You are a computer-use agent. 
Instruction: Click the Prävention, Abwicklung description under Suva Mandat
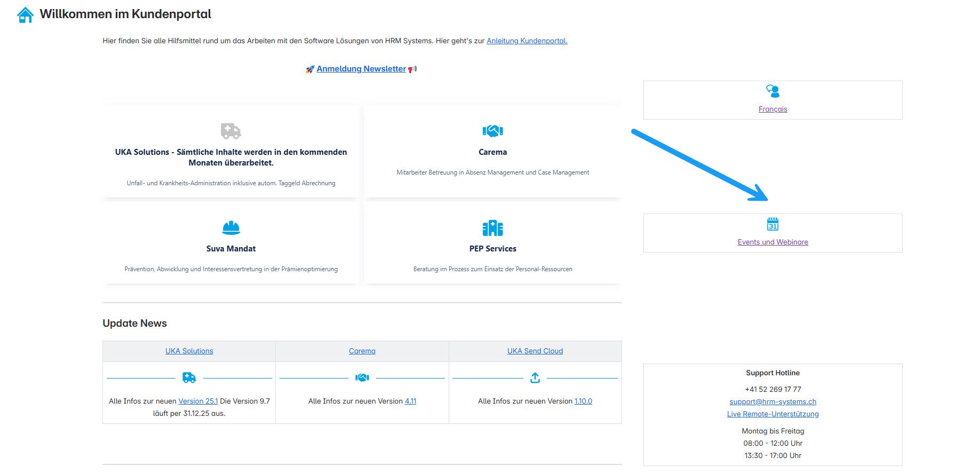[231, 269]
